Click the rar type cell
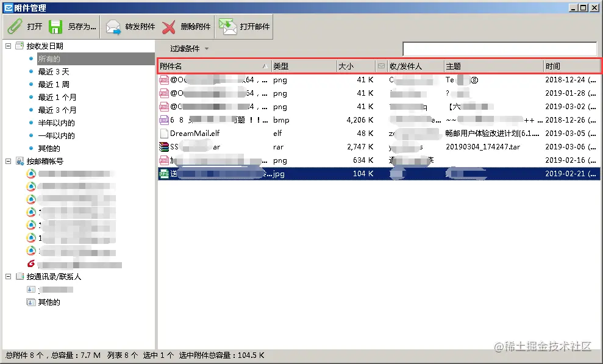Screen dimensions: 603x364 278,147
